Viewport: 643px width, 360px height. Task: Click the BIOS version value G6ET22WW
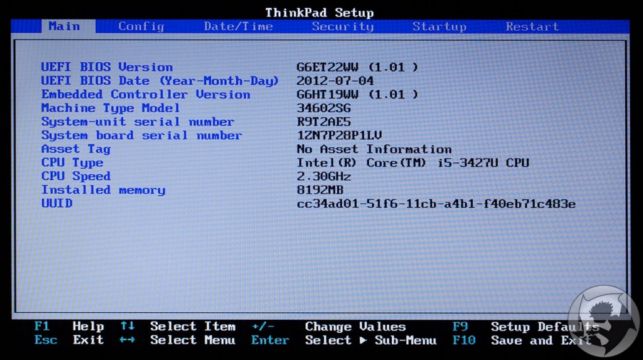point(357,67)
